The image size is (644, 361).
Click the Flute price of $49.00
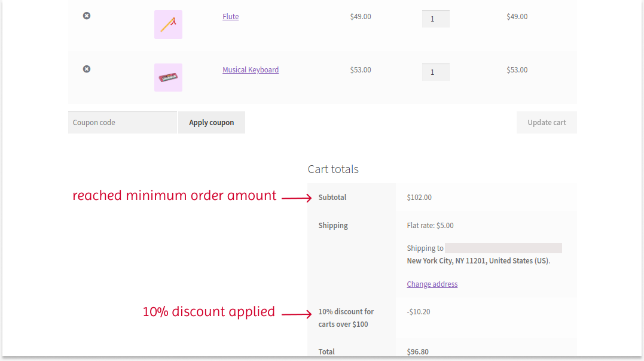click(360, 17)
